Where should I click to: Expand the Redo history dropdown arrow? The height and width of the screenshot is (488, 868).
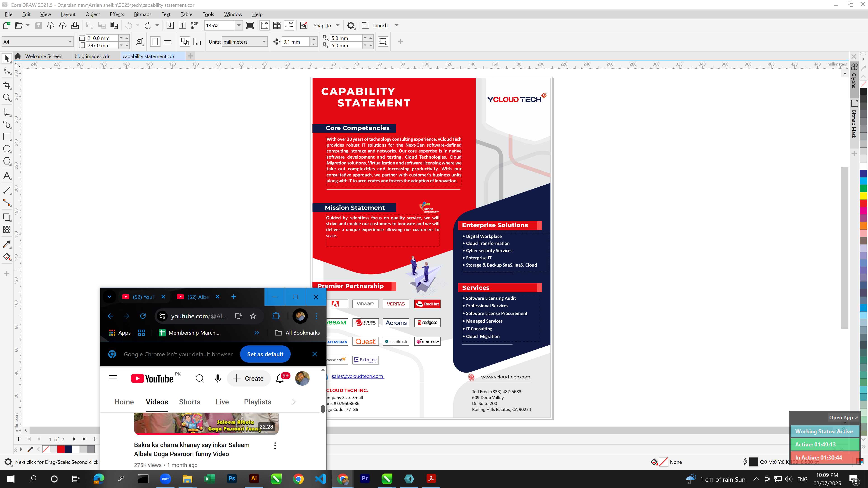point(157,26)
